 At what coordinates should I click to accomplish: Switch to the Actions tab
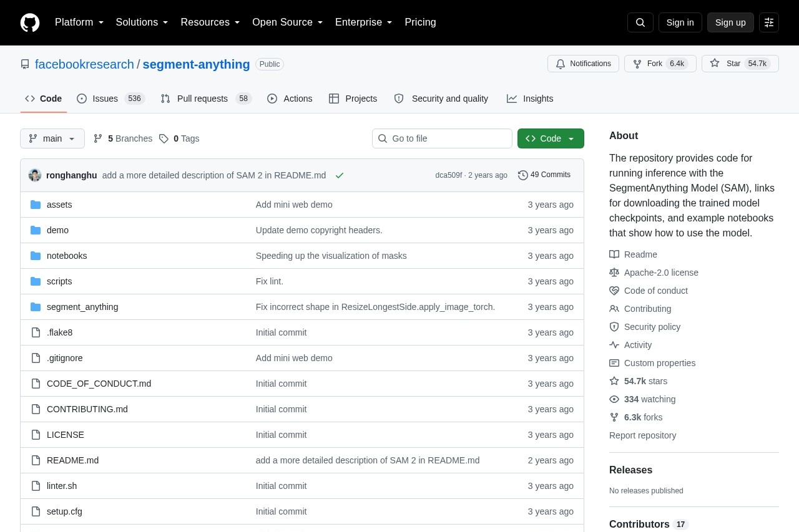pyautogui.click(x=290, y=99)
